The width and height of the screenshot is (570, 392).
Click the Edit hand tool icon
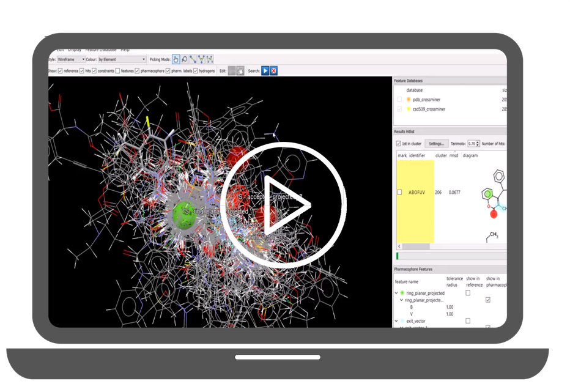240,71
